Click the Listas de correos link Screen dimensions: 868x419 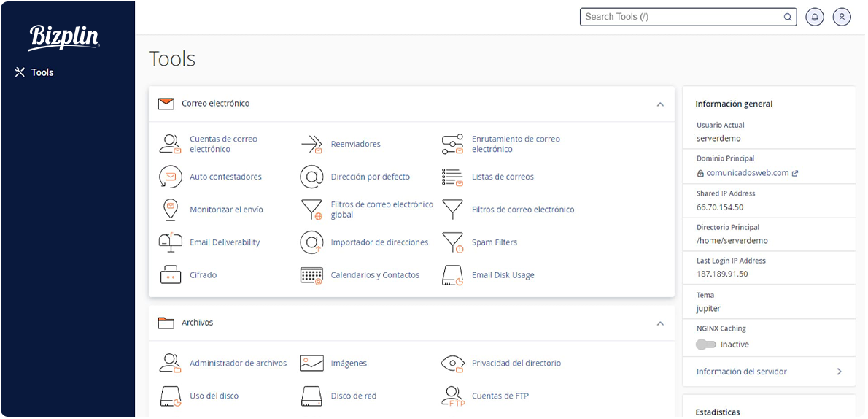coord(503,177)
